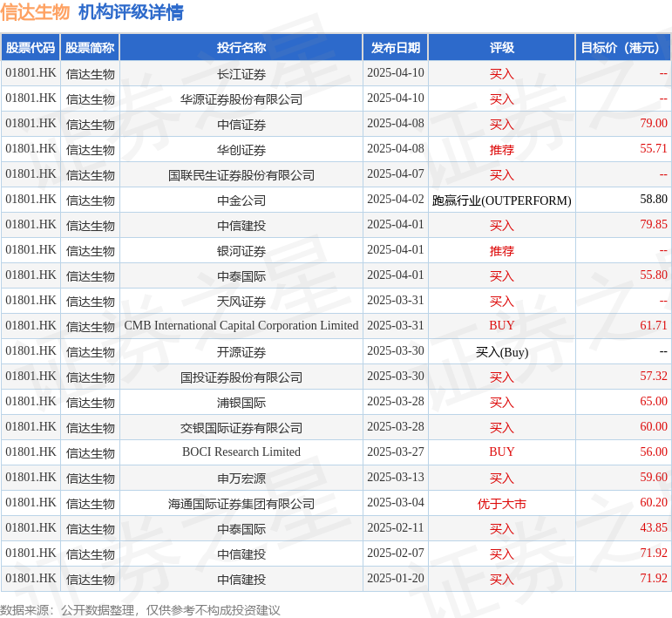Viewport: 672px width, 618px height.
Task: Click 中泰国际 cell dated 2025-04-01
Action: (x=241, y=276)
